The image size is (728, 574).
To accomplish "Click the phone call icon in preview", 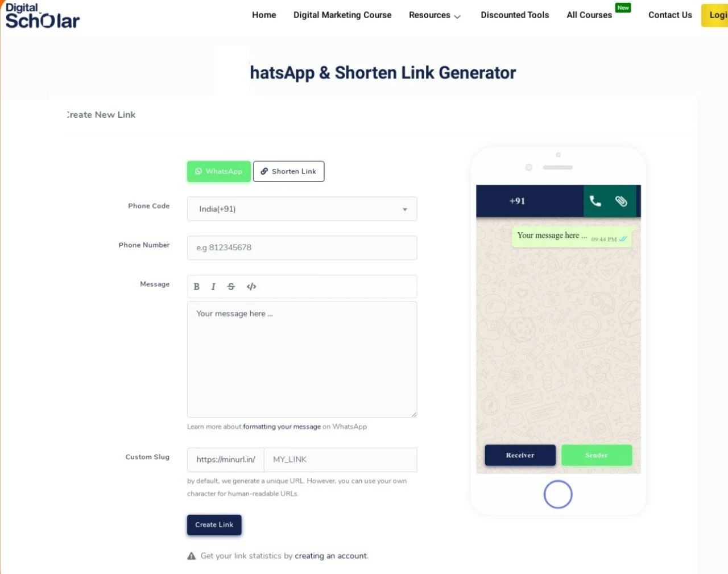I will [x=595, y=201].
